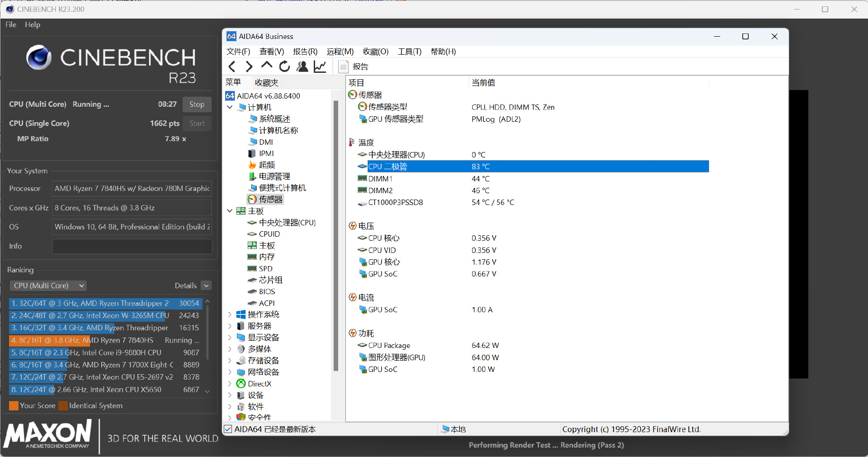868x457 pixels.
Task: Expand the 存储设备 tree node
Action: click(230, 361)
